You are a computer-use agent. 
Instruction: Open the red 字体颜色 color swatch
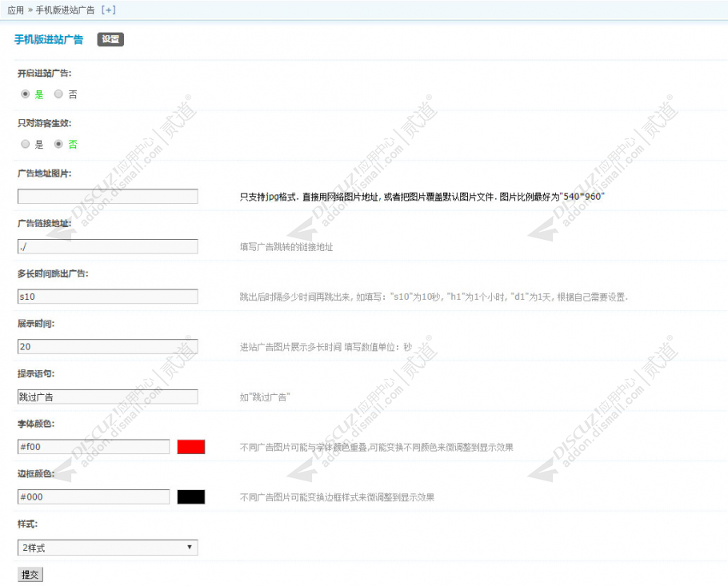(191, 447)
